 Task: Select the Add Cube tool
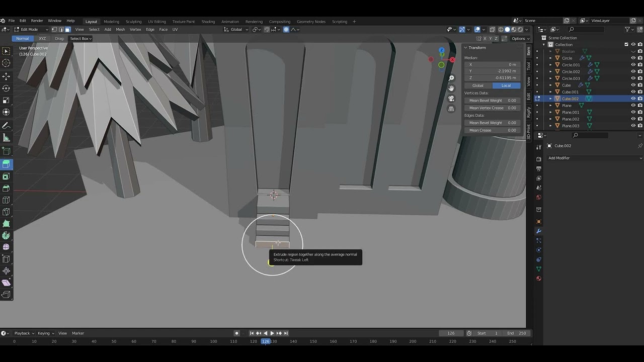coord(6,151)
